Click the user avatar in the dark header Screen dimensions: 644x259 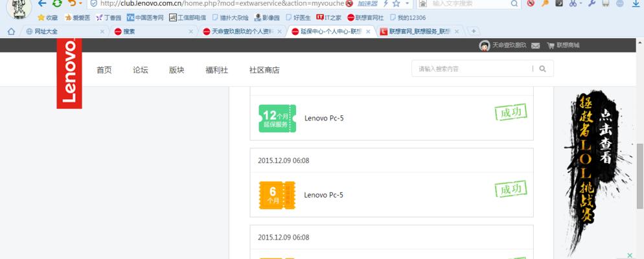click(x=485, y=45)
